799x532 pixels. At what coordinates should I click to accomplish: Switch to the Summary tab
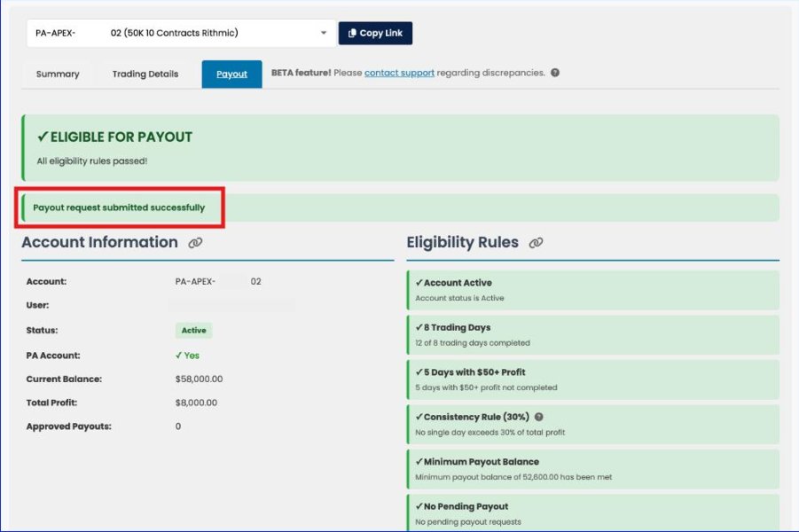click(x=58, y=74)
